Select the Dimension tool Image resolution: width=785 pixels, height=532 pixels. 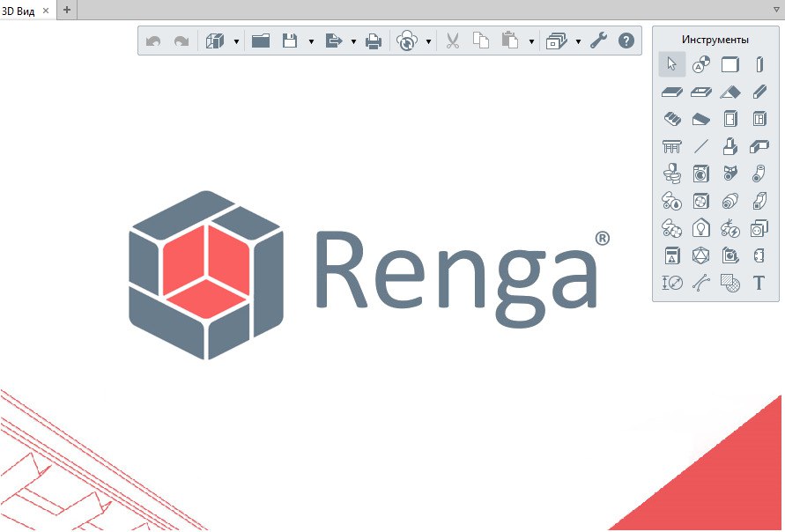(x=672, y=284)
